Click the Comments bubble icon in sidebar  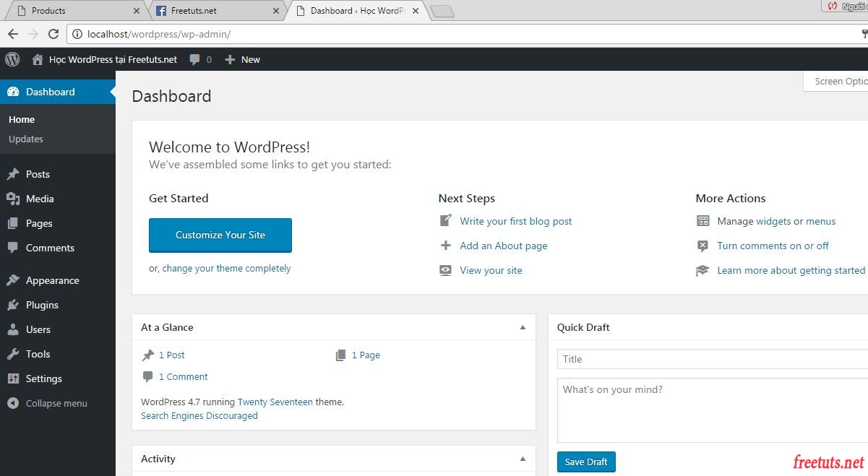pyautogui.click(x=12, y=248)
